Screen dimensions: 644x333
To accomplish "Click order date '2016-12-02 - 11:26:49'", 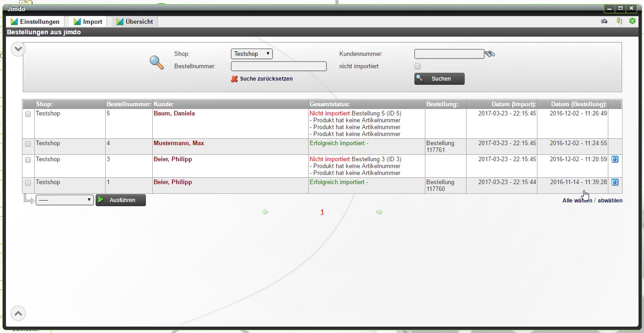I will 579,114.
